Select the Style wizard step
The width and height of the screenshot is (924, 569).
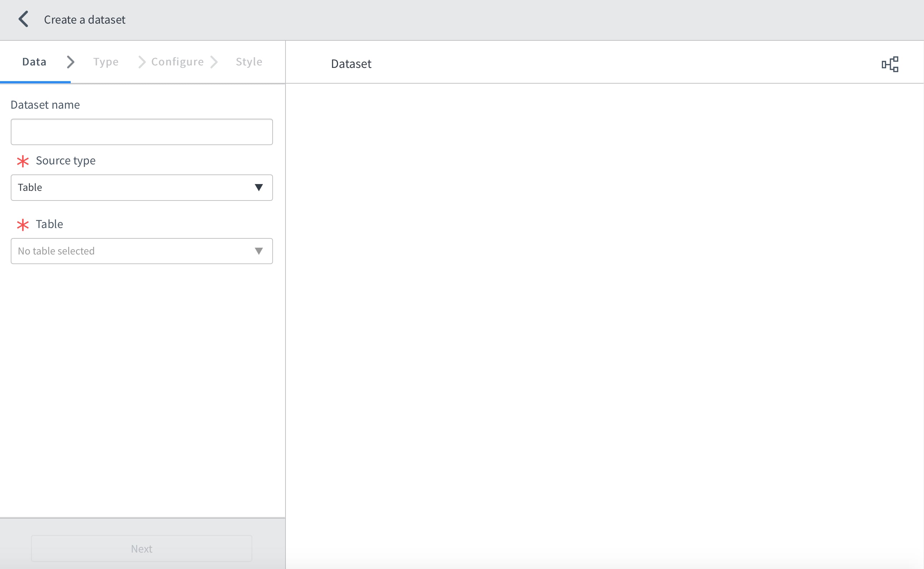point(249,62)
